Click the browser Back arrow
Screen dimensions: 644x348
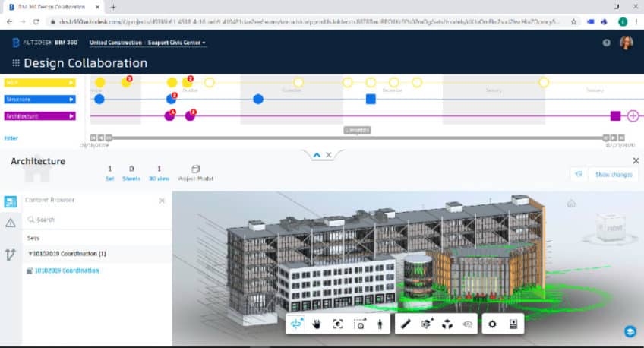pos(9,22)
